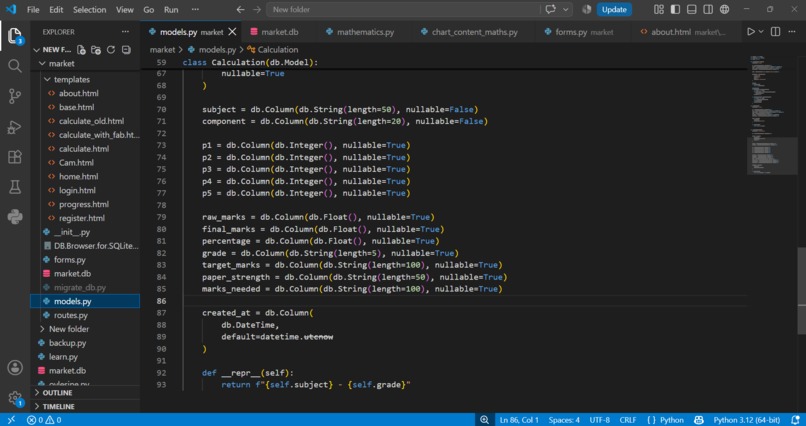Click the errors and warnings count
The width and height of the screenshot is (806, 426).
(44, 420)
